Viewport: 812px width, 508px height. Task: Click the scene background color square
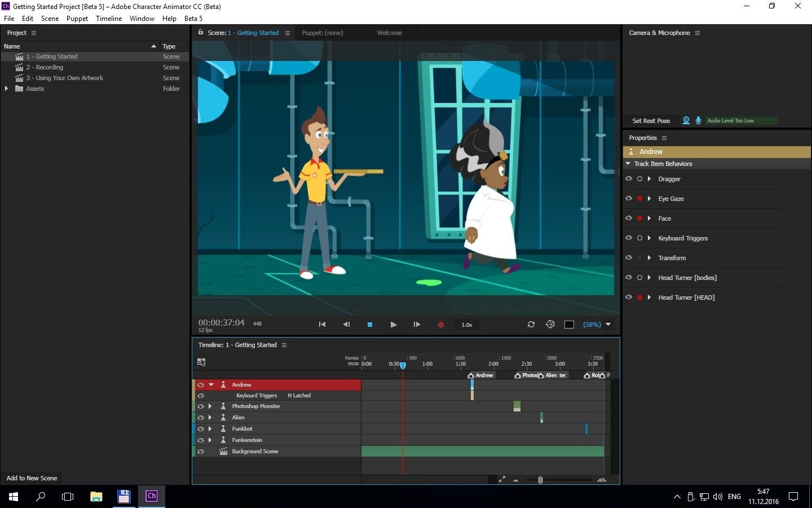[570, 325]
